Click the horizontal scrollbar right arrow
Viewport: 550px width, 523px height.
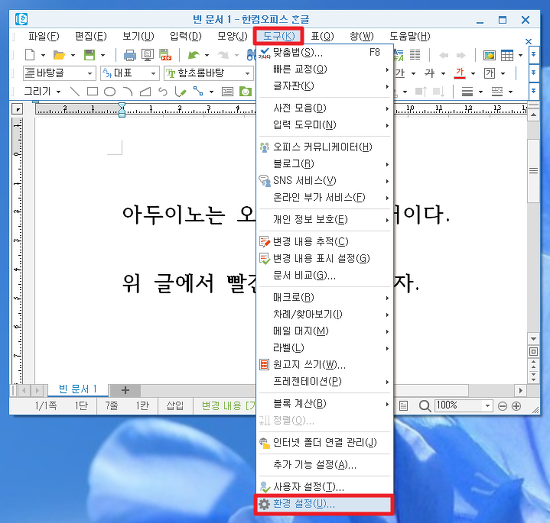click(x=521, y=390)
